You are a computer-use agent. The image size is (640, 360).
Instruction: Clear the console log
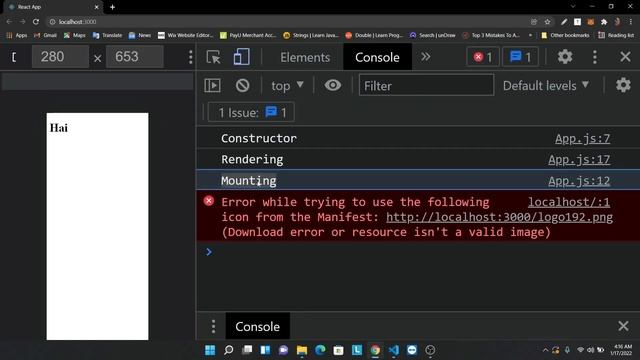coord(242,85)
